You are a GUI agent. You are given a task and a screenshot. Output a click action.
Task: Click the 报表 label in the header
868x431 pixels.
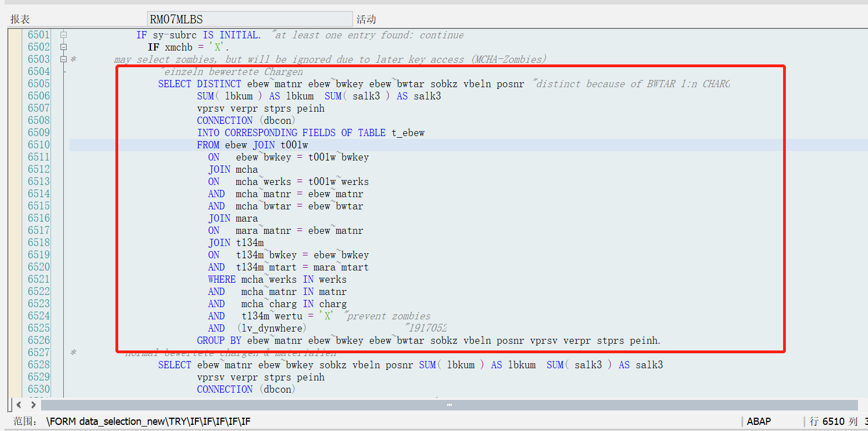point(21,18)
